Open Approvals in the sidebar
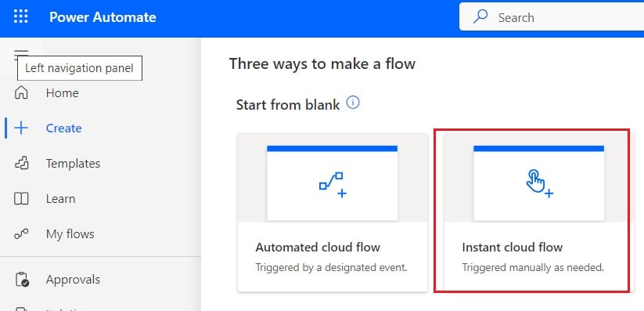 click(x=73, y=280)
